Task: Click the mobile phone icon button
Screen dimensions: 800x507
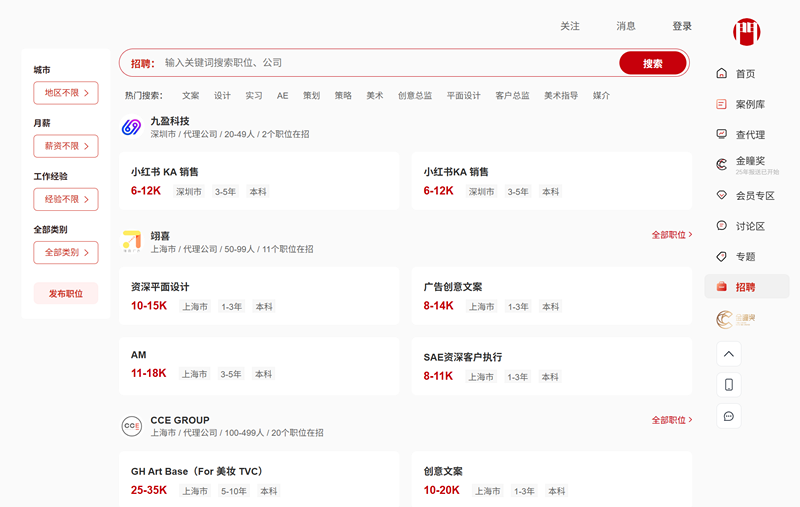Action: 729,385
